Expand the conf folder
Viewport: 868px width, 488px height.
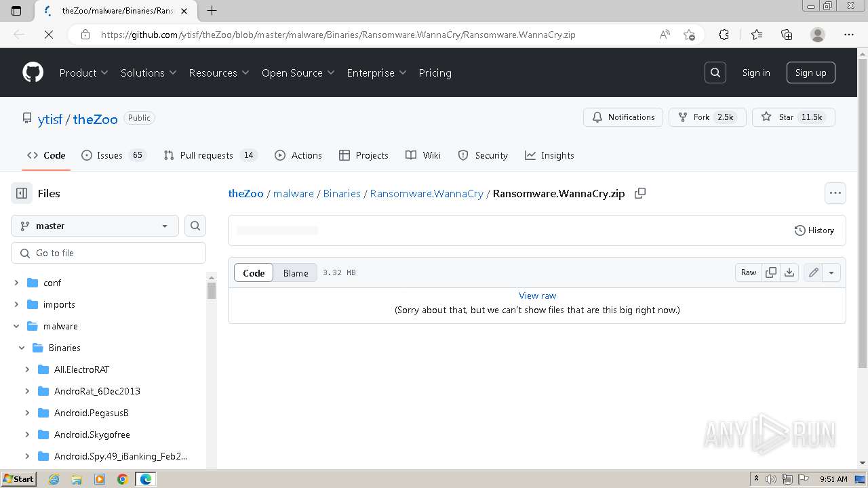click(x=16, y=283)
